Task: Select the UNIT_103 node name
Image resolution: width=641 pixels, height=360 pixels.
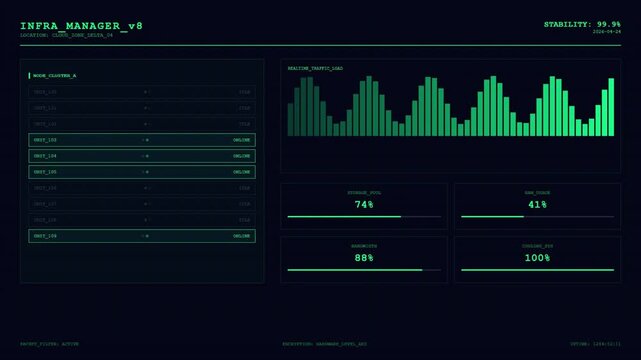Action: [45, 140]
